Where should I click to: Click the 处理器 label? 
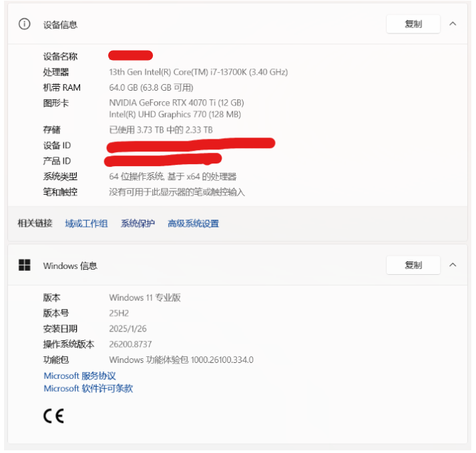tap(56, 72)
